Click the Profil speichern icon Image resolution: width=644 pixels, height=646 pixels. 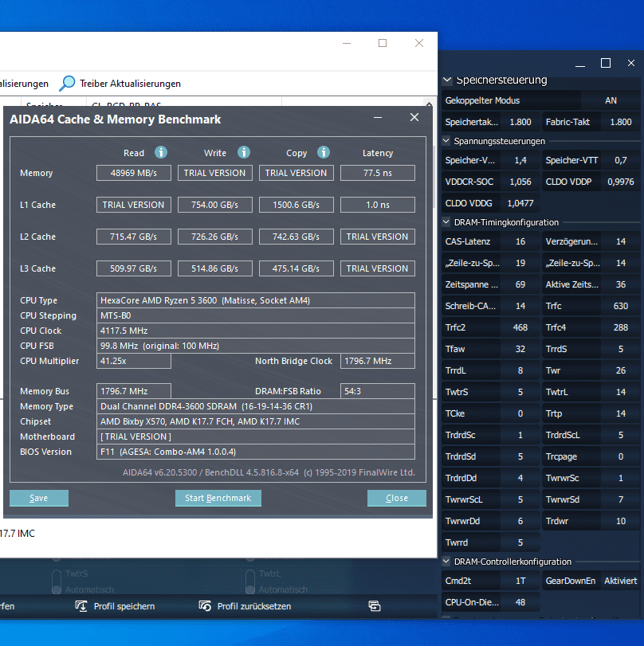click(80, 606)
